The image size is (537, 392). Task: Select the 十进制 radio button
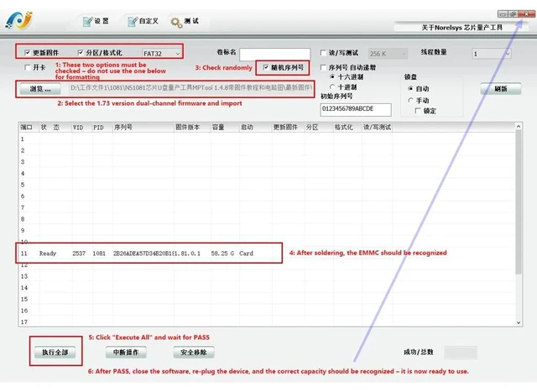pos(332,86)
